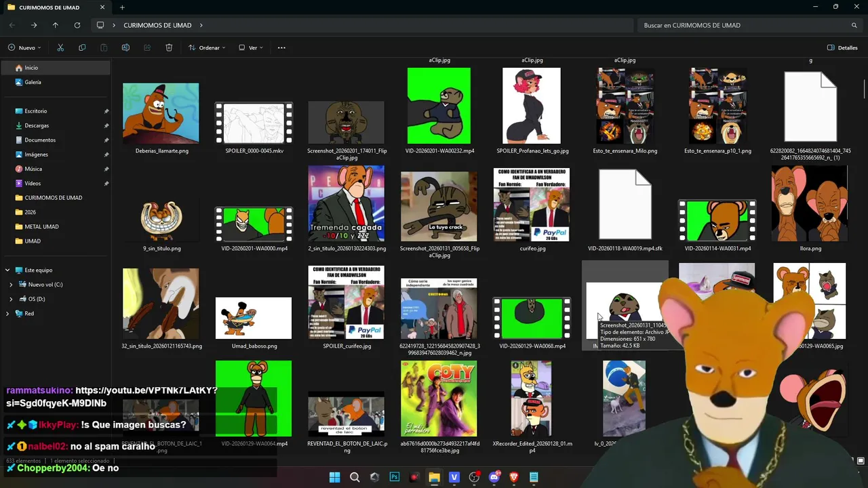Expand the OS (D:) drive node
The height and width of the screenshot is (488, 868).
coord(11,299)
